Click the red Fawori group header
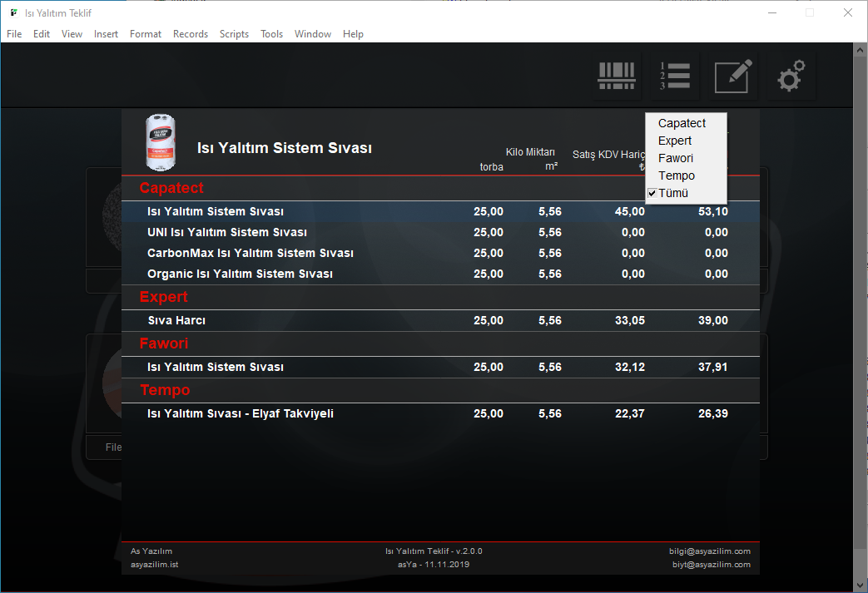 [164, 343]
